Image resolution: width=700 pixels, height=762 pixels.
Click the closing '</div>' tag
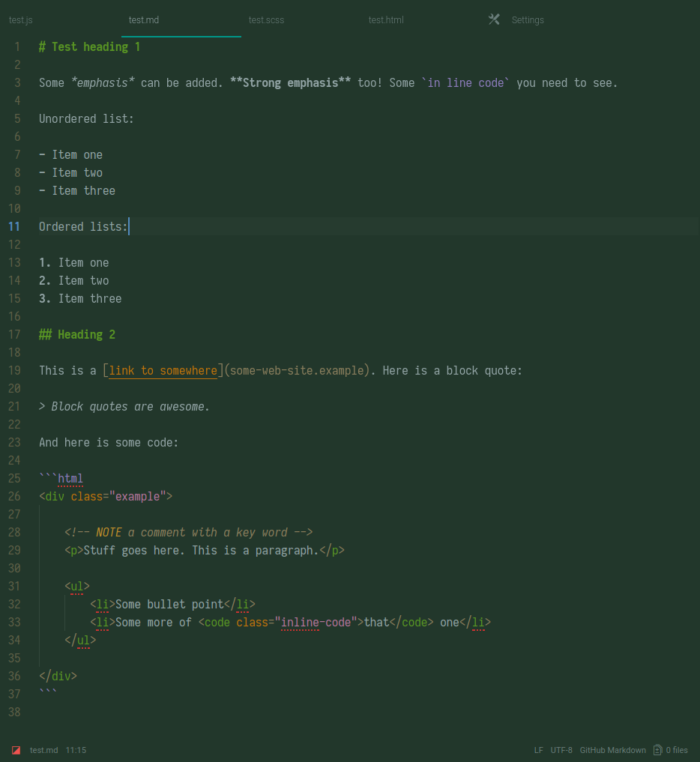coord(58,676)
